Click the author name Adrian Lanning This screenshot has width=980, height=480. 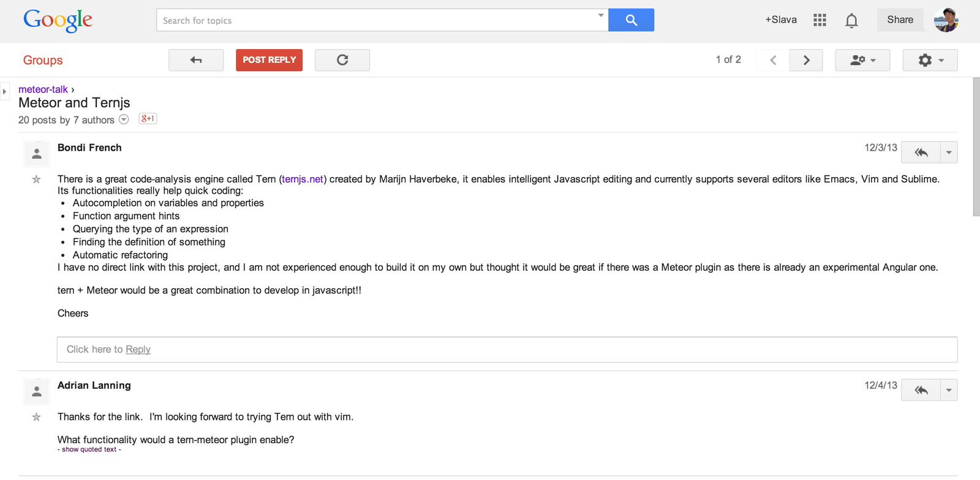pos(94,386)
